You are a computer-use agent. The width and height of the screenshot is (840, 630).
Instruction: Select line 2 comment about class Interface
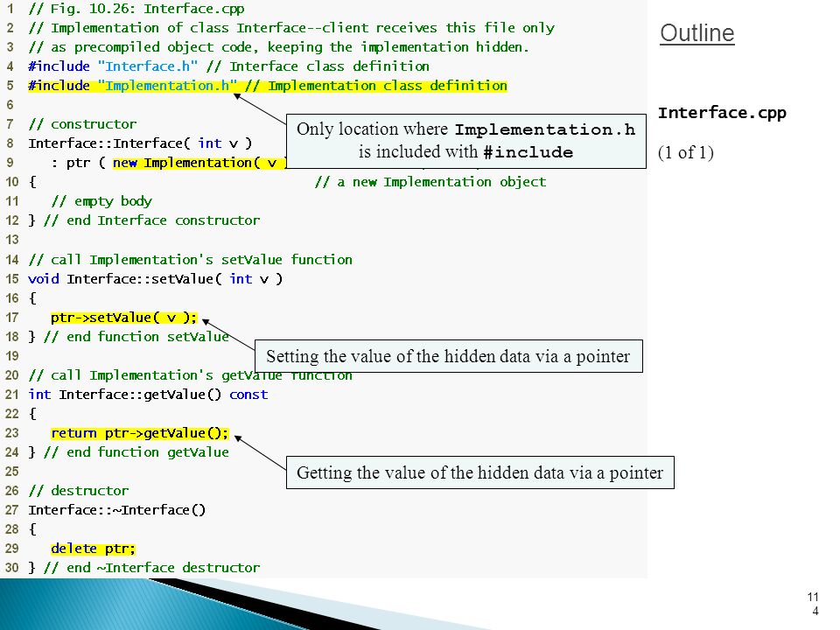tap(291, 28)
